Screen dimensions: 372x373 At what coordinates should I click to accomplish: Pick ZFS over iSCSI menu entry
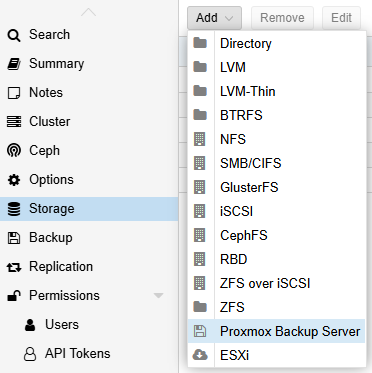277,283
